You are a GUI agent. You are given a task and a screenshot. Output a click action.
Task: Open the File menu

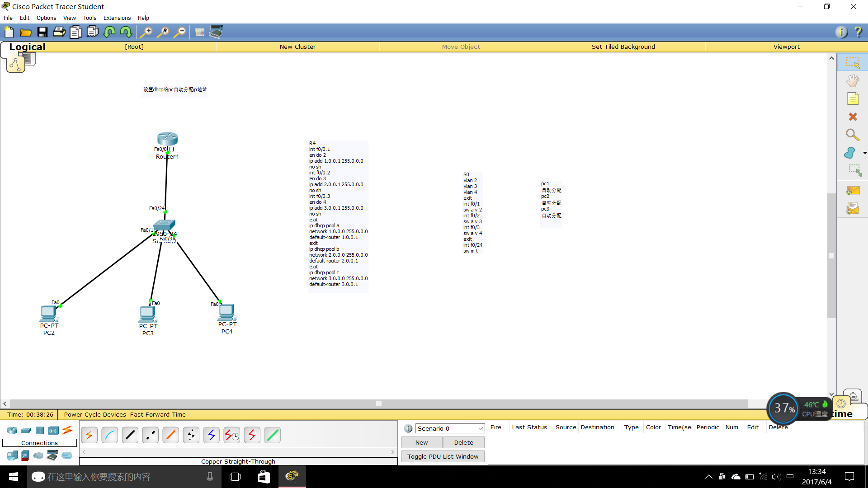8,18
